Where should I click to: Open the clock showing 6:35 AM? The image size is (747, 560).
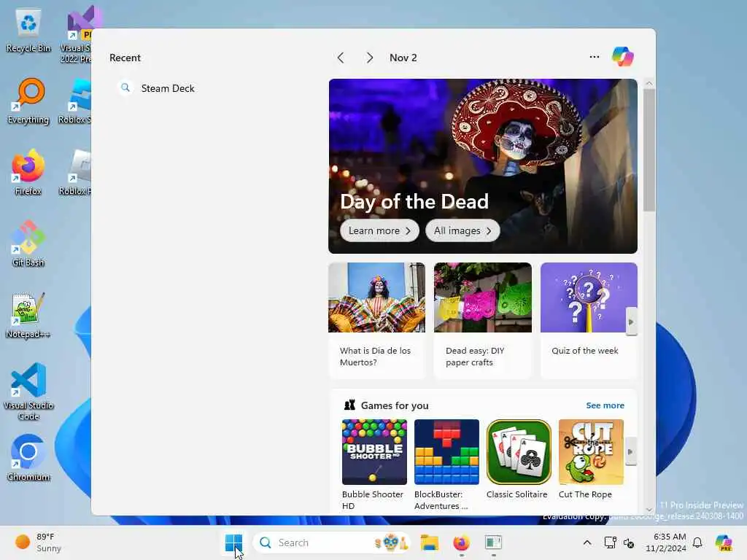[x=666, y=542]
